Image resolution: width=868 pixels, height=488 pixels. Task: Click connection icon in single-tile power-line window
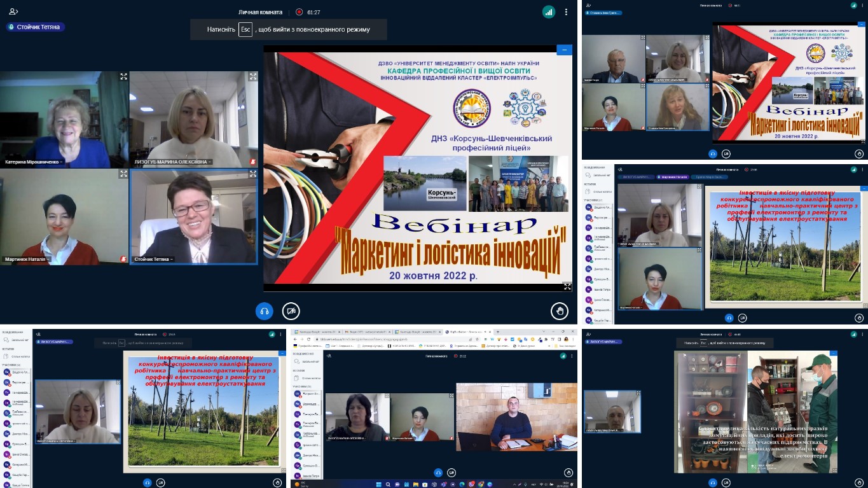pyautogui.click(x=272, y=334)
